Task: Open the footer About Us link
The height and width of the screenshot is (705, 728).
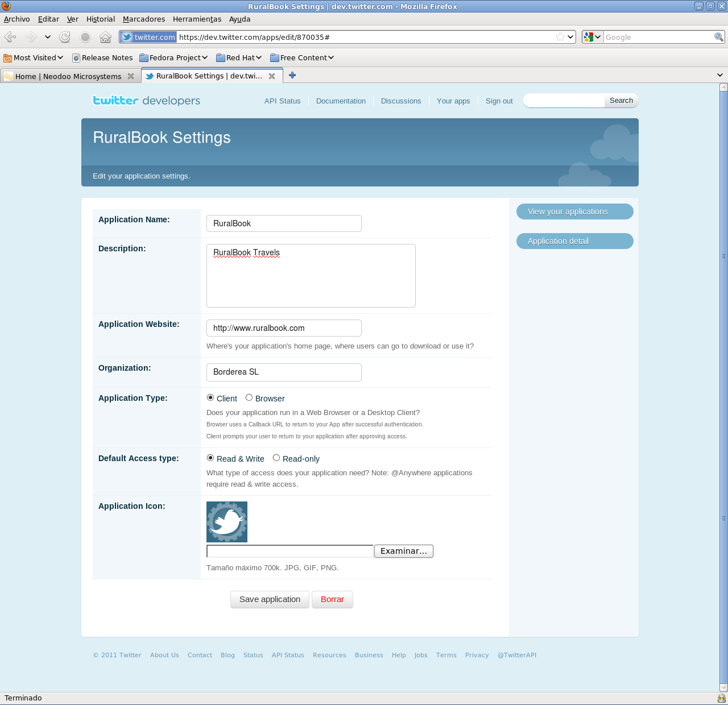Action: click(x=164, y=655)
